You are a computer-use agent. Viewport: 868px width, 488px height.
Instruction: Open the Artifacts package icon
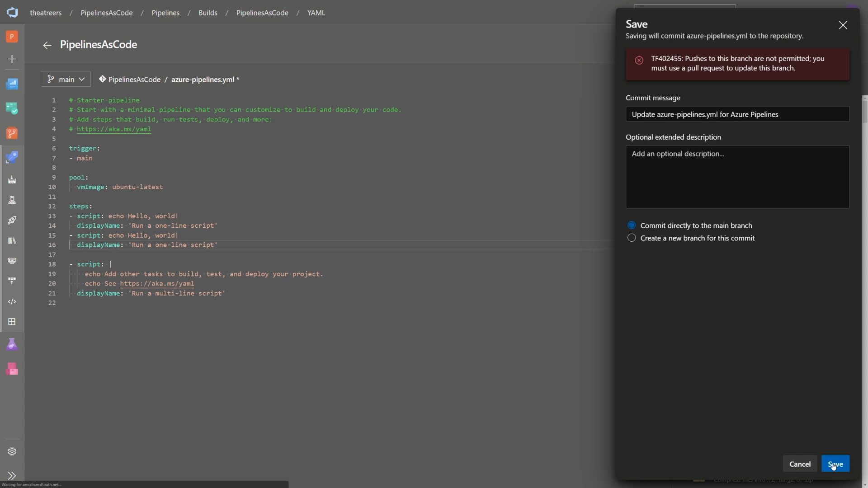tap(12, 369)
